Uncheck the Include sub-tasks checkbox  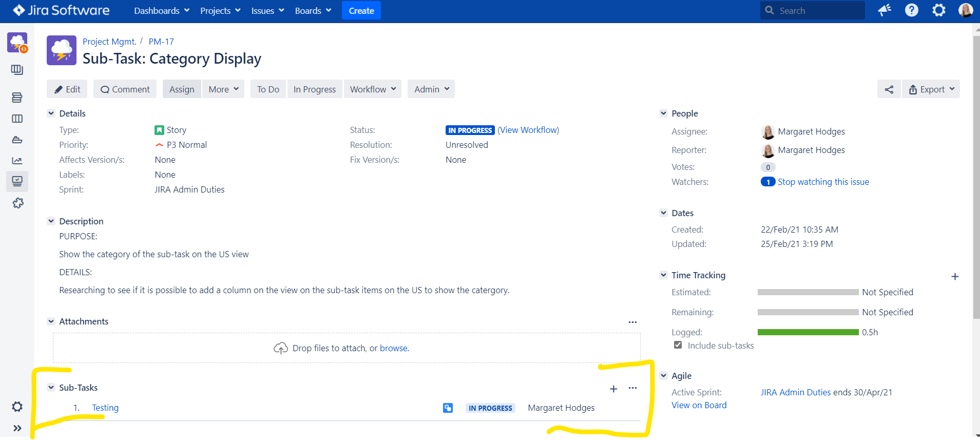coord(678,345)
